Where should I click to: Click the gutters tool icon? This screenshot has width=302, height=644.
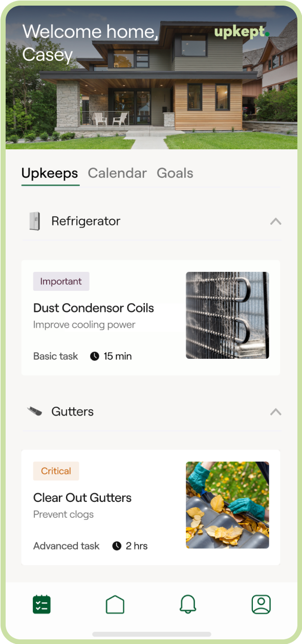(34, 411)
